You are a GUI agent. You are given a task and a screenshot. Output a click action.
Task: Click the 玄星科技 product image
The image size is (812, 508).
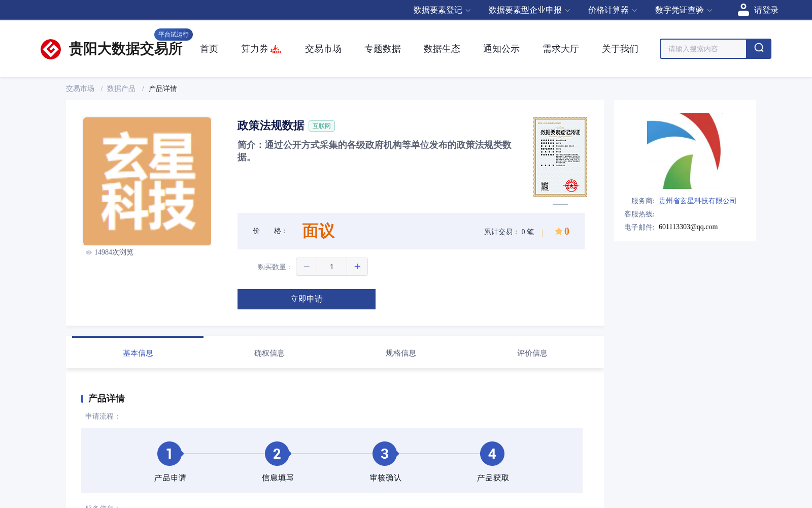[147, 181]
